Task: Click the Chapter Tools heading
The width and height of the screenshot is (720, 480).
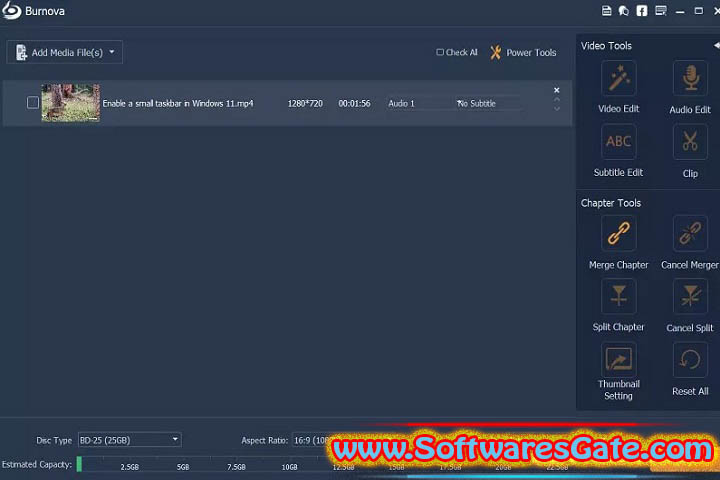Action: [x=611, y=203]
